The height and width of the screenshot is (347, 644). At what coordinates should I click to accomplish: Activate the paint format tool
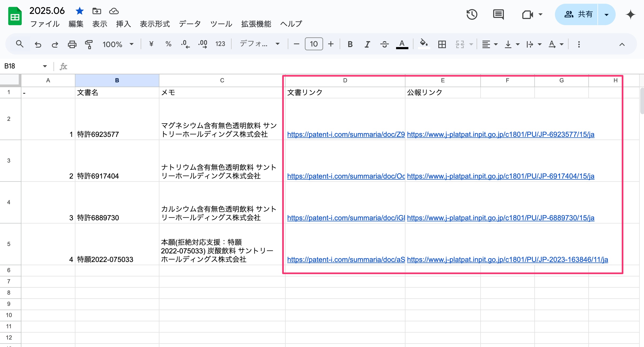89,44
